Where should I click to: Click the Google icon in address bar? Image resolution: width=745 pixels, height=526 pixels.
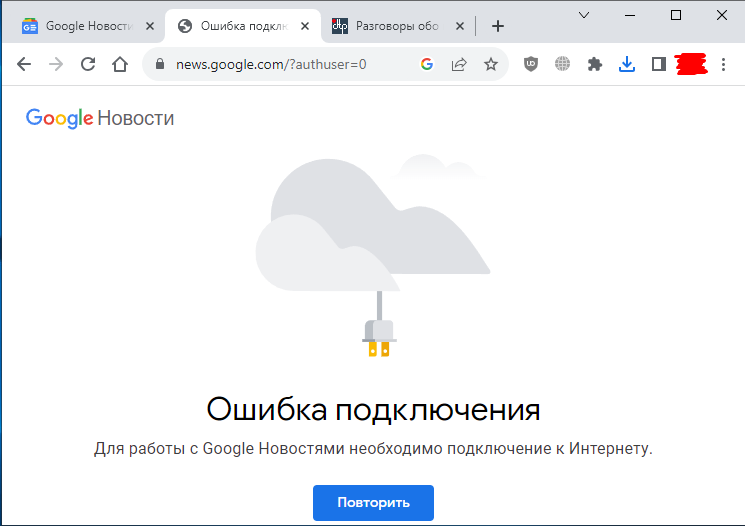tap(427, 65)
